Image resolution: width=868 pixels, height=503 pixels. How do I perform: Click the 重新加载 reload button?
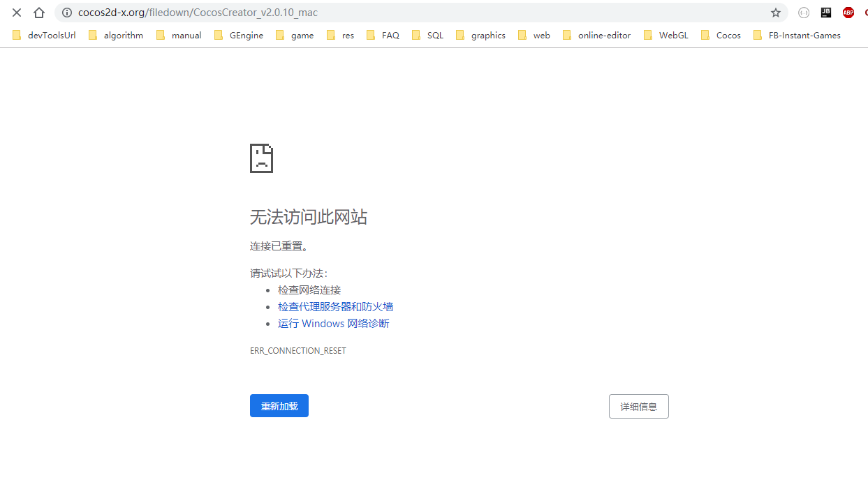click(279, 406)
